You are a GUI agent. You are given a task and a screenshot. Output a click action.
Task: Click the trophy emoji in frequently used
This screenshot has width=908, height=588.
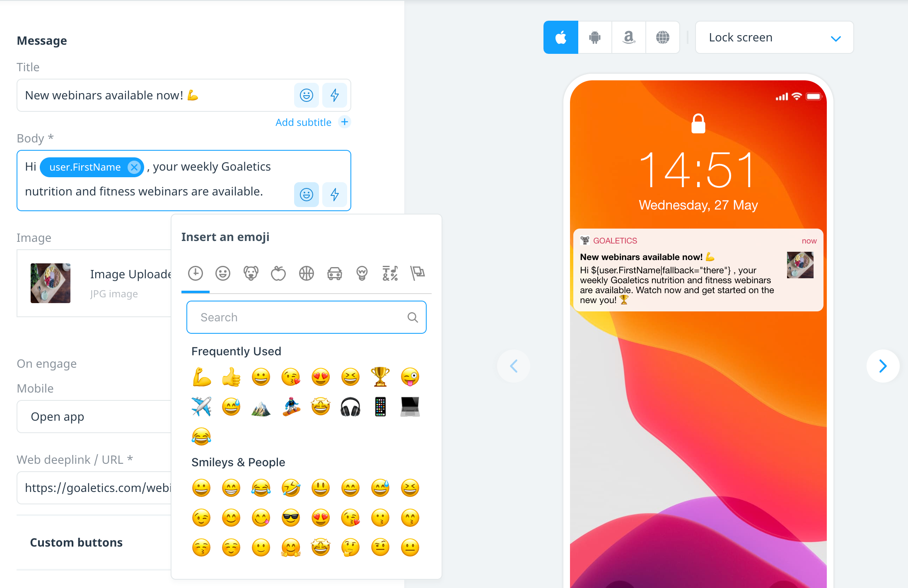point(381,376)
